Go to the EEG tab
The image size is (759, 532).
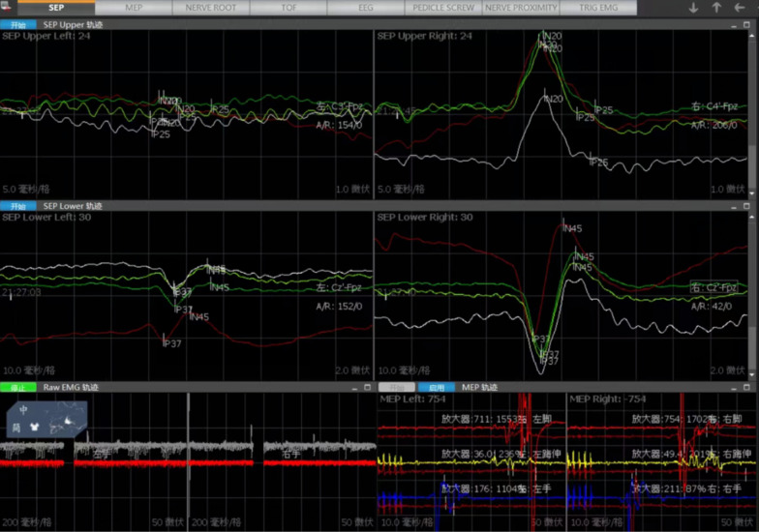(x=365, y=7)
